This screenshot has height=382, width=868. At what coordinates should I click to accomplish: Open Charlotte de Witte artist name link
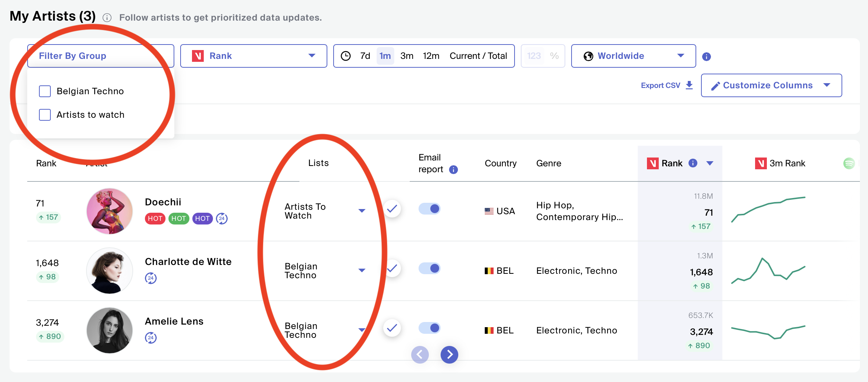[188, 262]
